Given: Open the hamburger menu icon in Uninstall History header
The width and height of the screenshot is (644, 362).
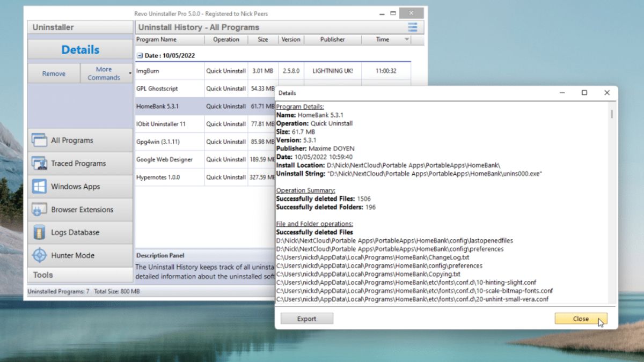Looking at the screenshot, I should pos(412,27).
